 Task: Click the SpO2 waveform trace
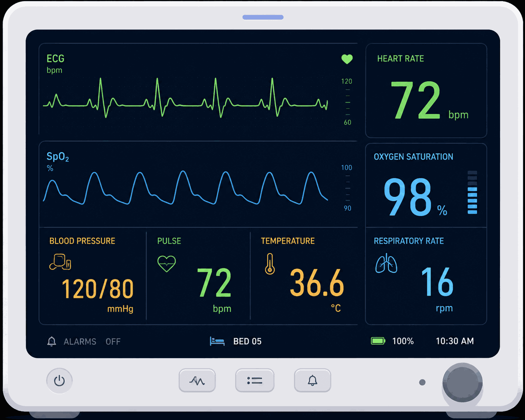(185, 188)
